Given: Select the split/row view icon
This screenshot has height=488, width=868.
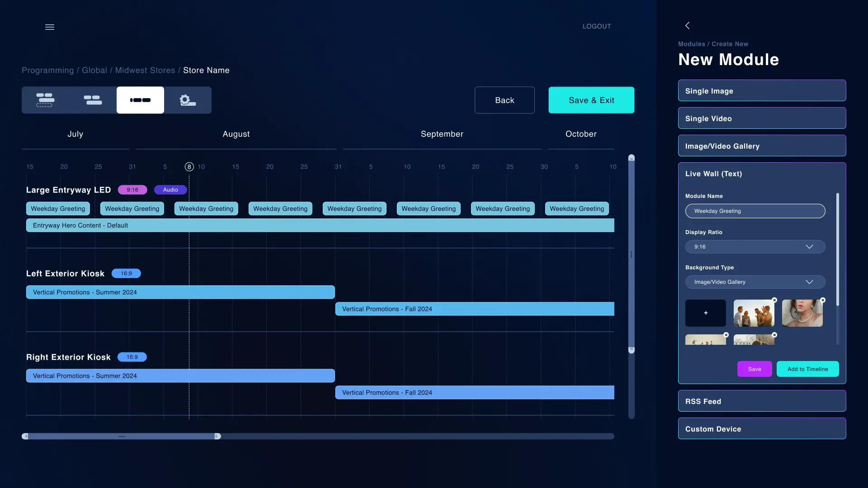Looking at the screenshot, I should (92, 100).
